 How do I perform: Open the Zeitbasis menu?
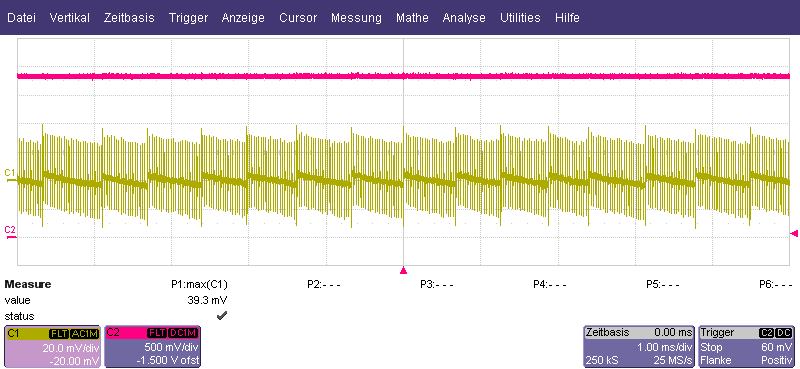[129, 18]
